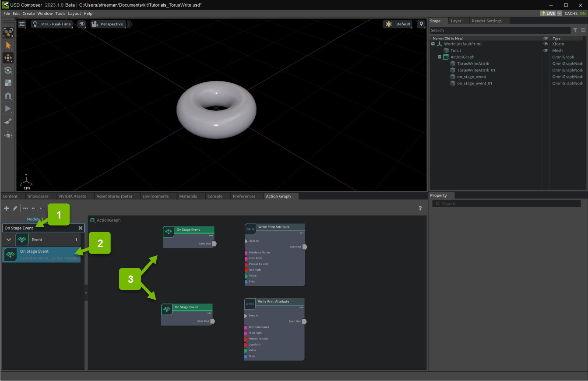
Task: Select on_stage_event in the Stage tree
Action: coord(472,77)
